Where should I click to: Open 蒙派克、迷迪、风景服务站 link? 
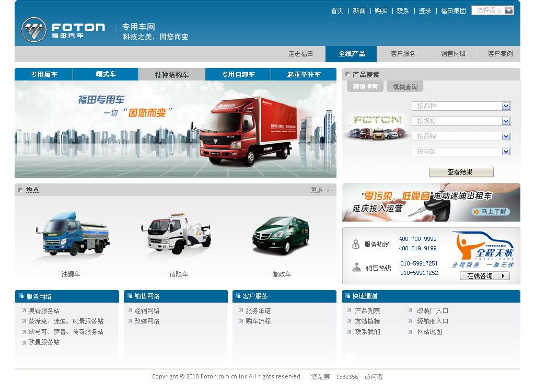(x=66, y=321)
